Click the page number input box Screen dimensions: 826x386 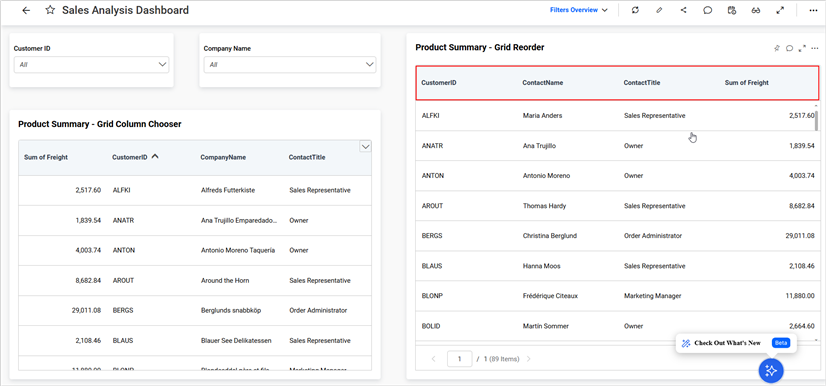(x=459, y=359)
